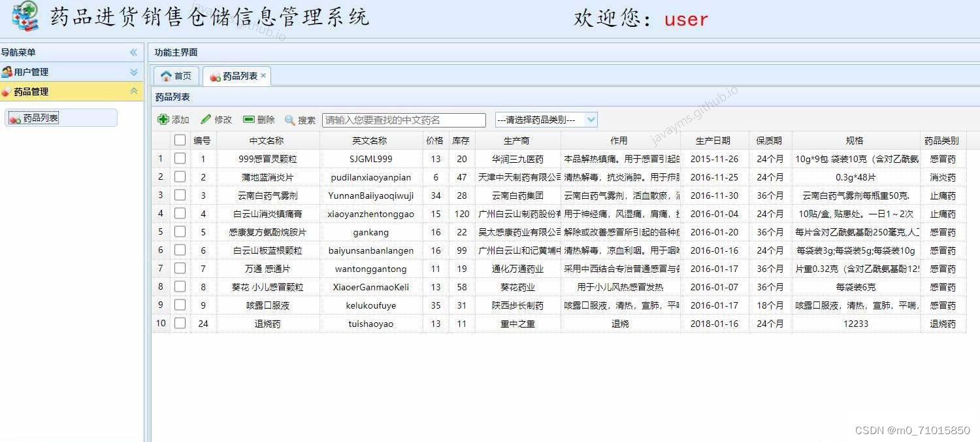Image resolution: width=980 pixels, height=442 pixels.
Task: Click the pill icon in sidebar 药品列表 item
Action: 15,118
